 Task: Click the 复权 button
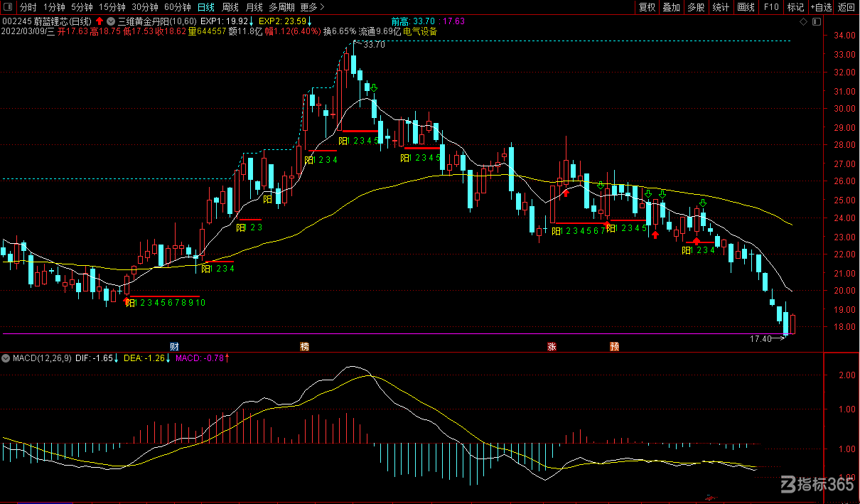647,7
